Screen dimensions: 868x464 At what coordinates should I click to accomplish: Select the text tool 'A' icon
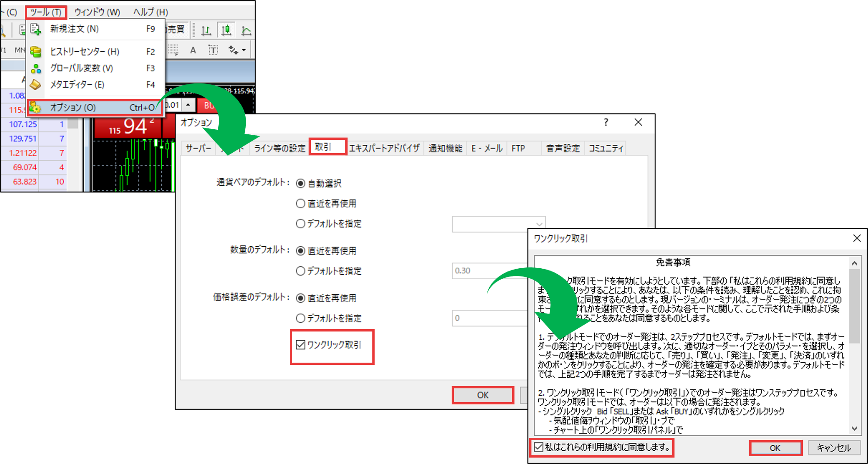[x=193, y=50]
